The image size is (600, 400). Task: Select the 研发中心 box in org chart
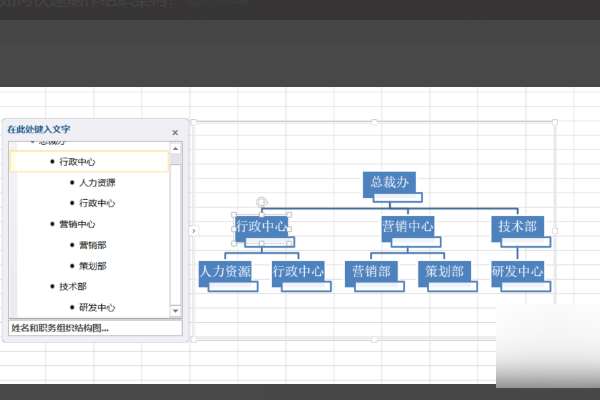[x=517, y=271]
